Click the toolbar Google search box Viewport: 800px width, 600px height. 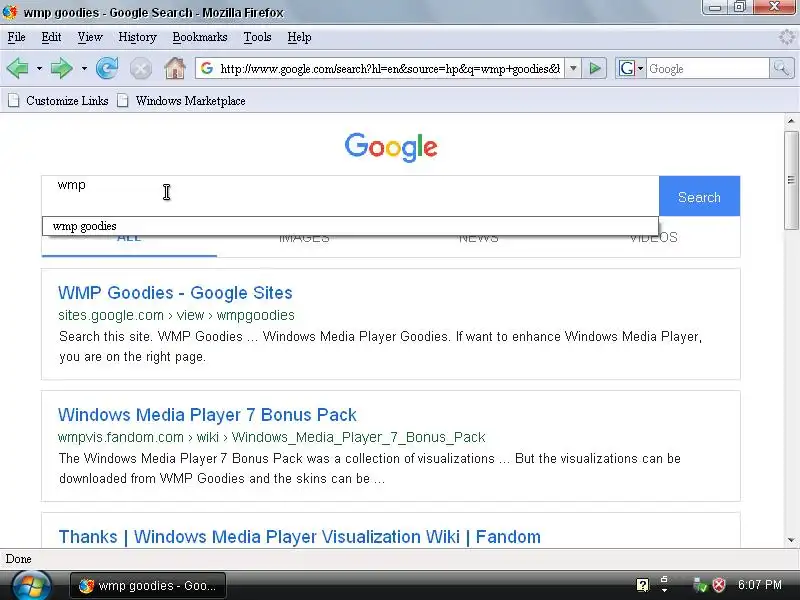point(708,68)
